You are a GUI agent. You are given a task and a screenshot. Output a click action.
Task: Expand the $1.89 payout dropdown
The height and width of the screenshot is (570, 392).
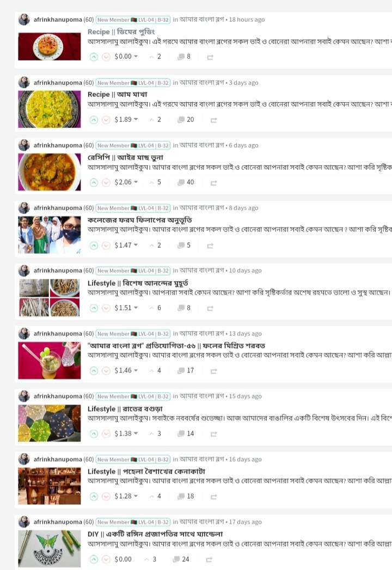(x=126, y=119)
